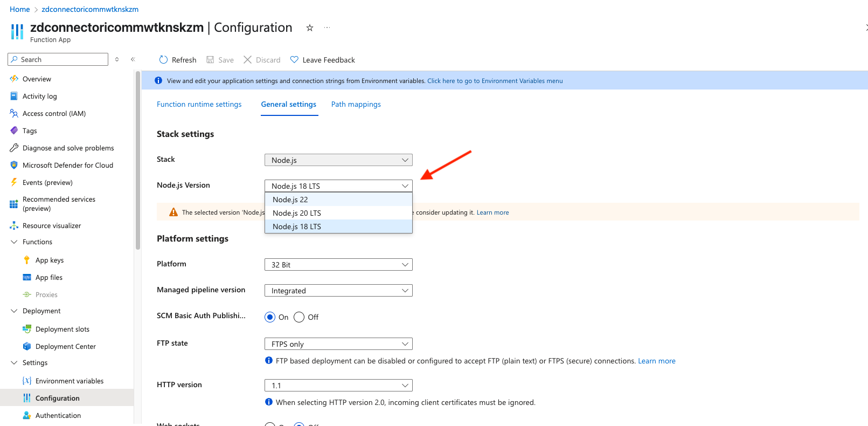Select Node.js 20 LTS from the list
Image resolution: width=868 pixels, height=426 pixels.
pos(338,213)
